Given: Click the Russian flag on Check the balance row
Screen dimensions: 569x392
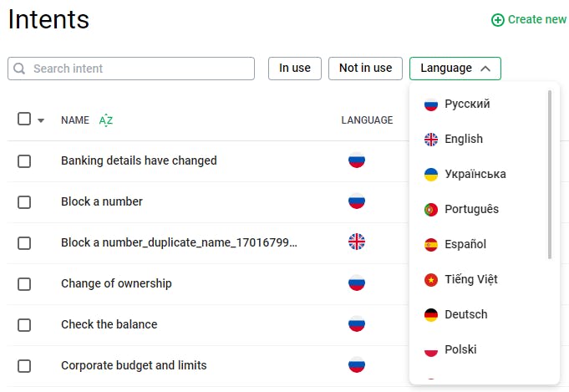Looking at the screenshot, I should pyautogui.click(x=357, y=324).
